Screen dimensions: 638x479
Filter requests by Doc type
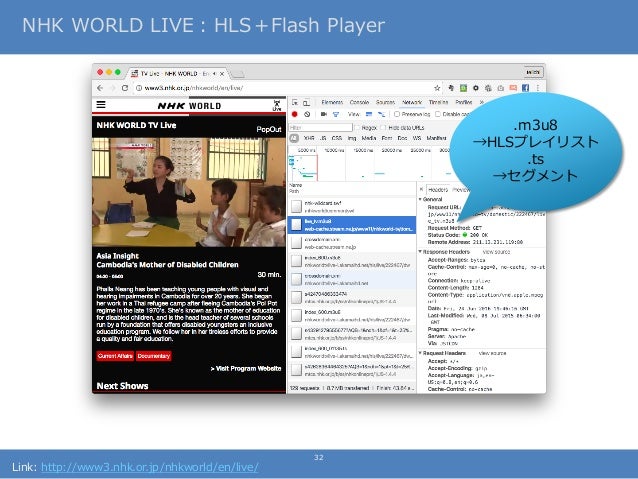pos(402,138)
